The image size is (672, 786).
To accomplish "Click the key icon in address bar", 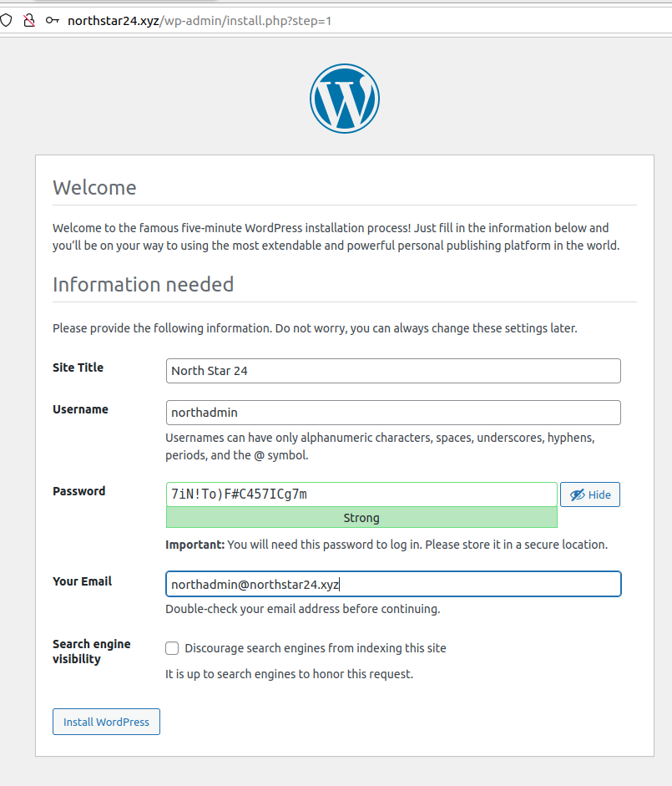I will pyautogui.click(x=52, y=20).
